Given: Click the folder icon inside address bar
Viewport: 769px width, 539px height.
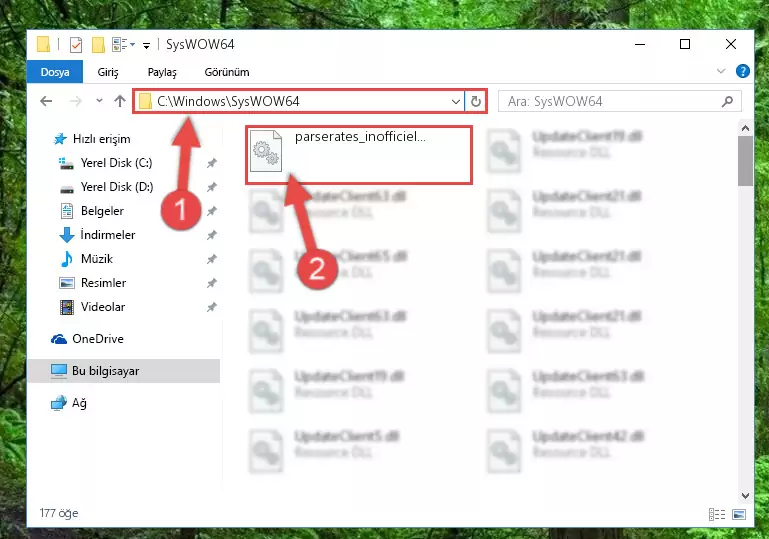Looking at the screenshot, I should tap(145, 102).
